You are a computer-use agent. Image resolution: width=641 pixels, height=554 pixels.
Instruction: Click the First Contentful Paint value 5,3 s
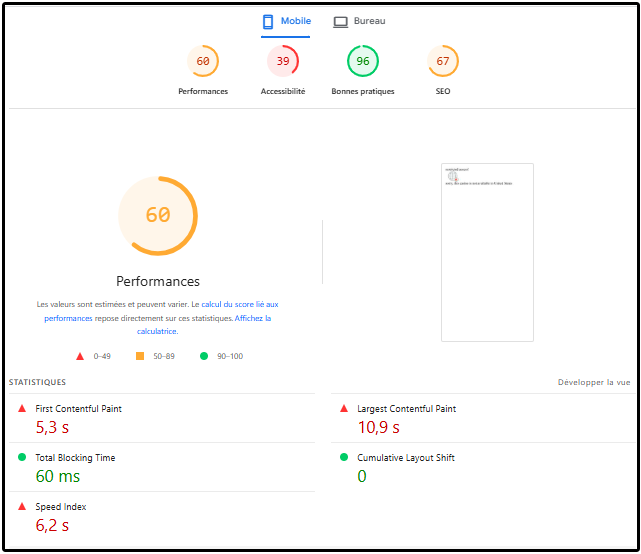point(52,427)
